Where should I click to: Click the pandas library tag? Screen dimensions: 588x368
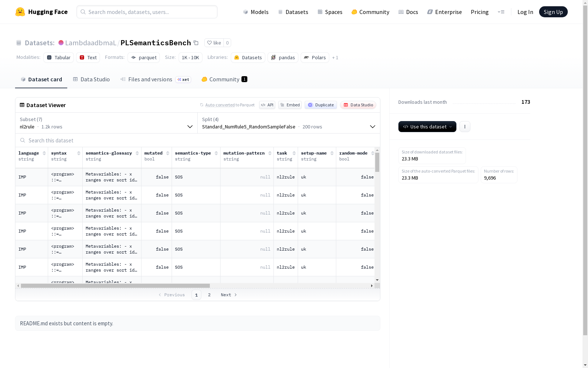283,57
